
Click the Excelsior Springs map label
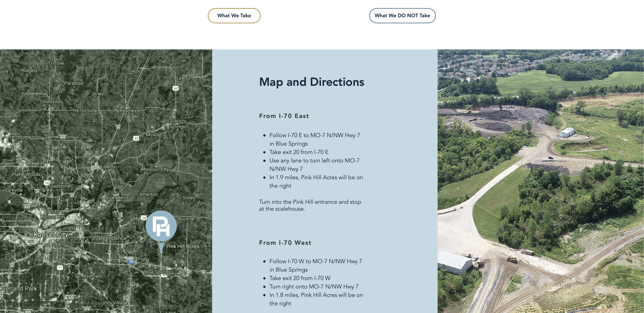point(177,124)
